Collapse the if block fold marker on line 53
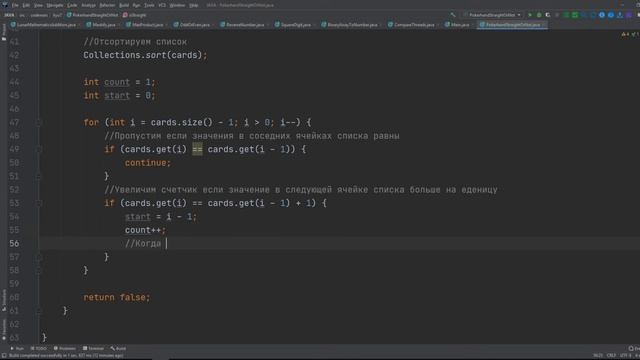 [39, 203]
